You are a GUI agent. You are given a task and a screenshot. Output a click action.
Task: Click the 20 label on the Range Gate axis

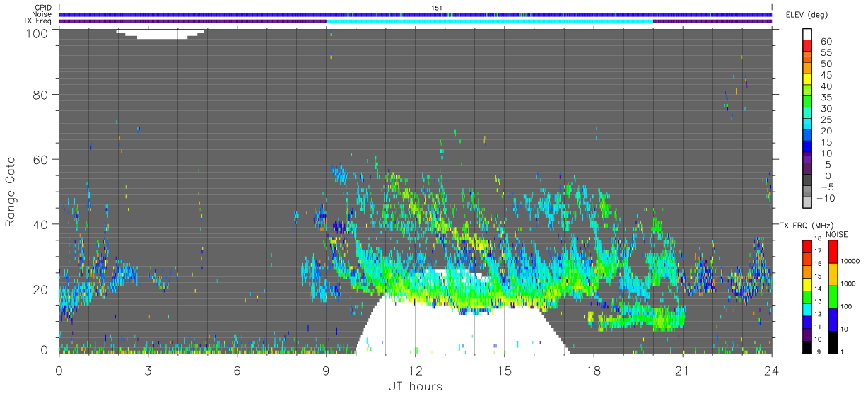[41, 289]
